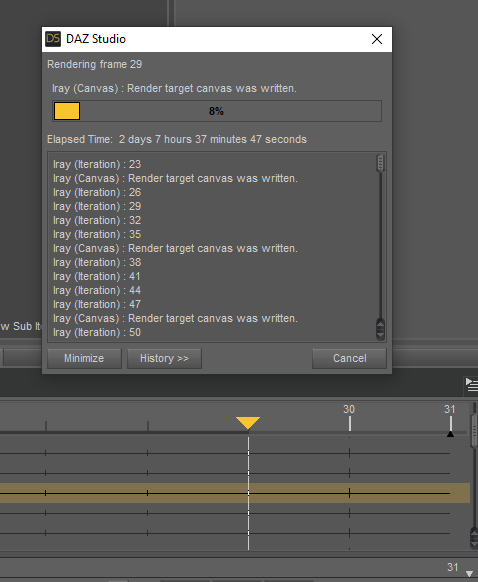Click the Elapsed Time readout text
Viewport: 478px width, 582px height.
click(177, 139)
